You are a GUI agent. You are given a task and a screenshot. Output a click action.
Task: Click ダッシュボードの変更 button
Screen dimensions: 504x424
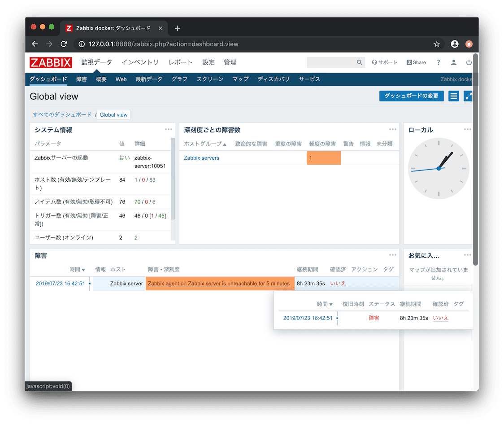pos(412,96)
